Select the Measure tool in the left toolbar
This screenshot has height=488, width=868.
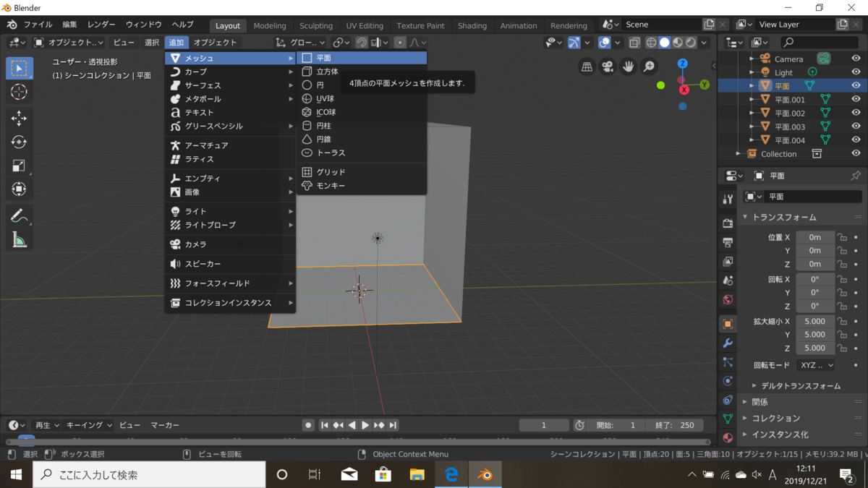click(x=19, y=239)
